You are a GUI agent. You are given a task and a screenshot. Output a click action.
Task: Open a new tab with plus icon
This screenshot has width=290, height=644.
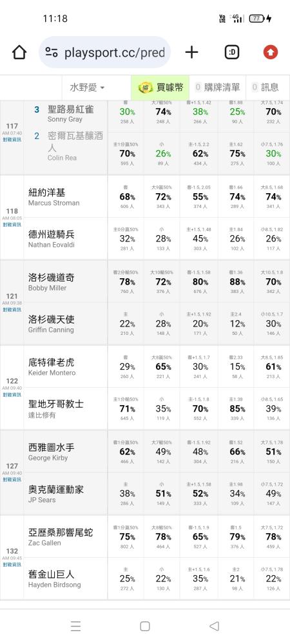tap(191, 52)
